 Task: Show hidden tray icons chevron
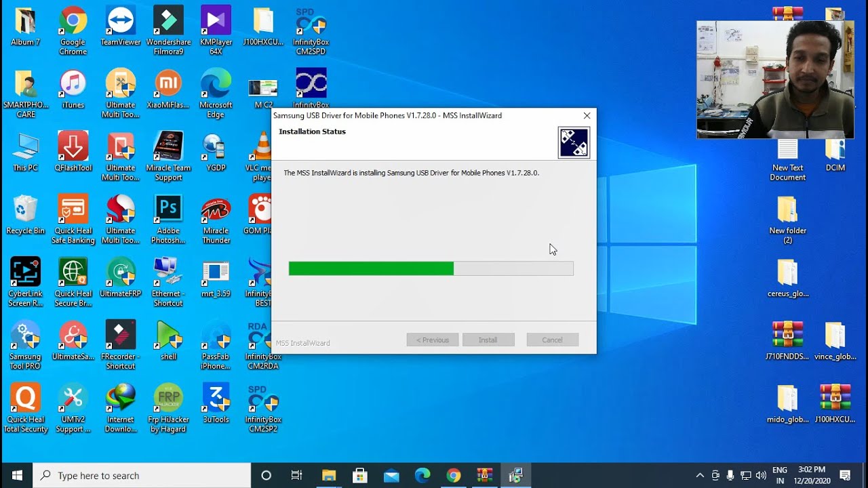click(700, 475)
